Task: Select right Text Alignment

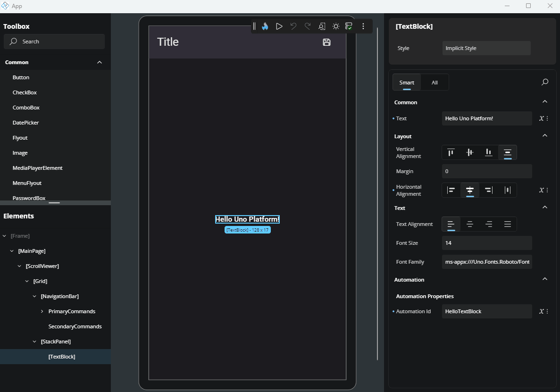Action: [x=489, y=224]
